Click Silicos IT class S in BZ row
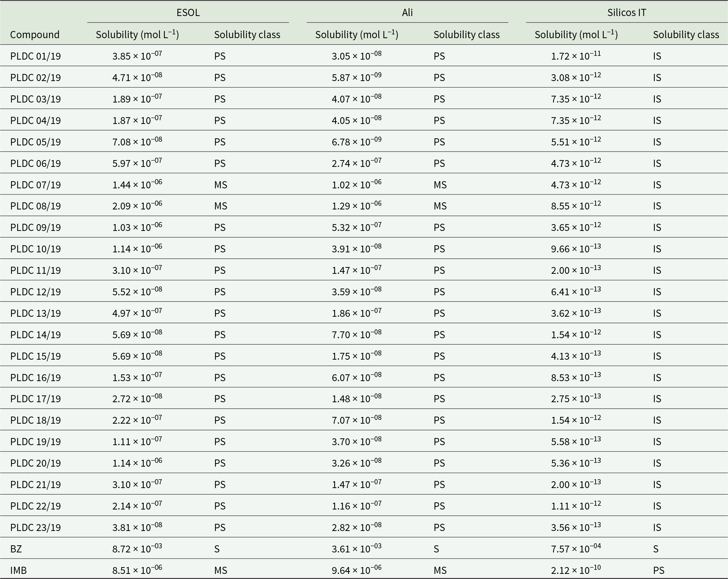This screenshot has width=728, height=579. (656, 549)
